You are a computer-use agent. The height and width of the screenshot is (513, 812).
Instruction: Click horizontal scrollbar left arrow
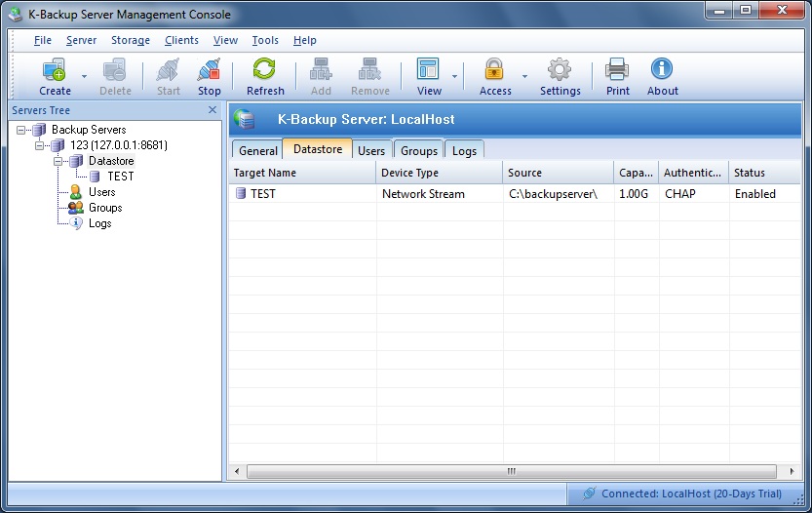237,471
